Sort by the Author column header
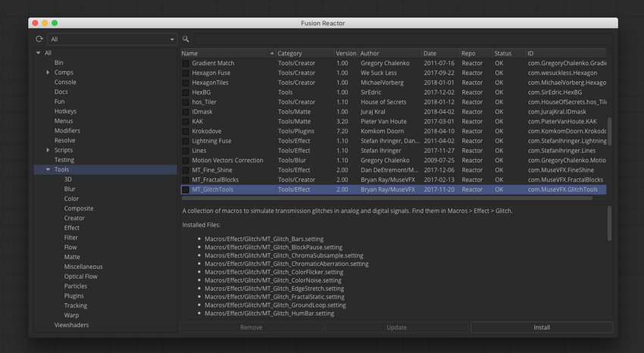Viewport: 644px width, 353px height. pyautogui.click(x=390, y=53)
